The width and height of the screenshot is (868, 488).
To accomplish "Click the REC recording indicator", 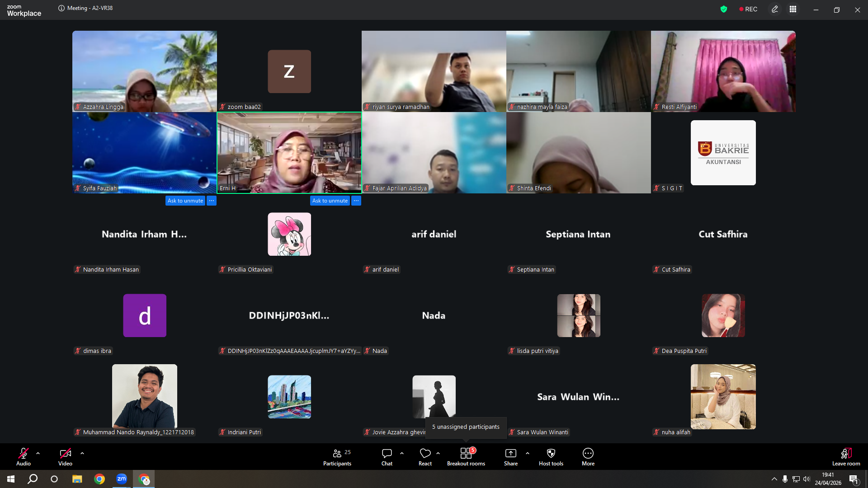I will 748,9.
